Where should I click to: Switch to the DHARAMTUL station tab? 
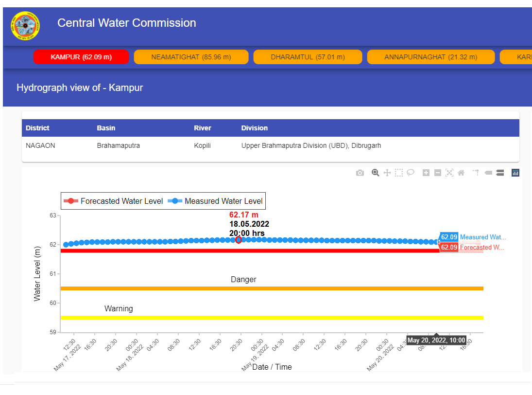coord(308,57)
